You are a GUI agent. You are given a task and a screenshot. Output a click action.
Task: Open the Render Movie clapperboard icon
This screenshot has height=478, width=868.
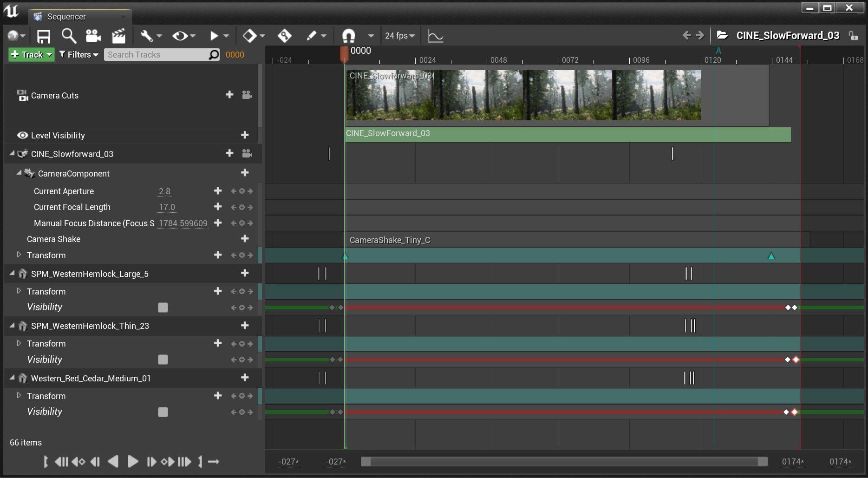pyautogui.click(x=119, y=36)
